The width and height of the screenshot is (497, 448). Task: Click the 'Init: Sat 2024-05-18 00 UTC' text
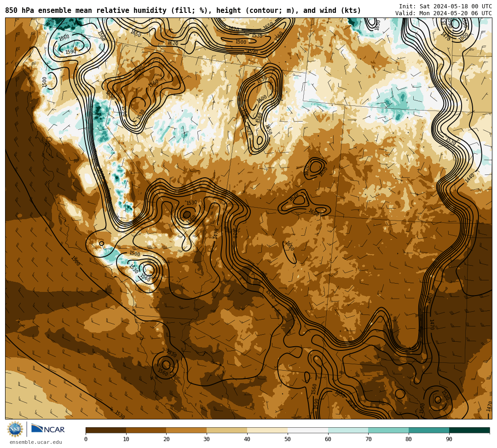coord(445,6)
